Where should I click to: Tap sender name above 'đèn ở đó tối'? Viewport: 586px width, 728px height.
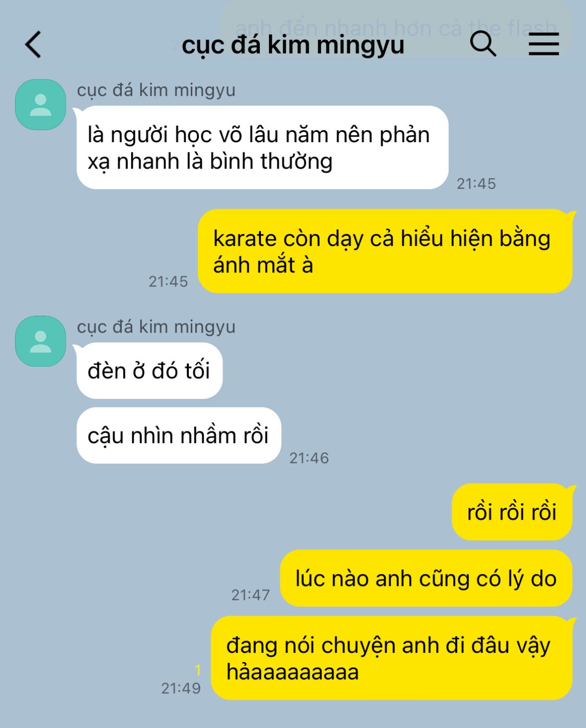[156, 327]
